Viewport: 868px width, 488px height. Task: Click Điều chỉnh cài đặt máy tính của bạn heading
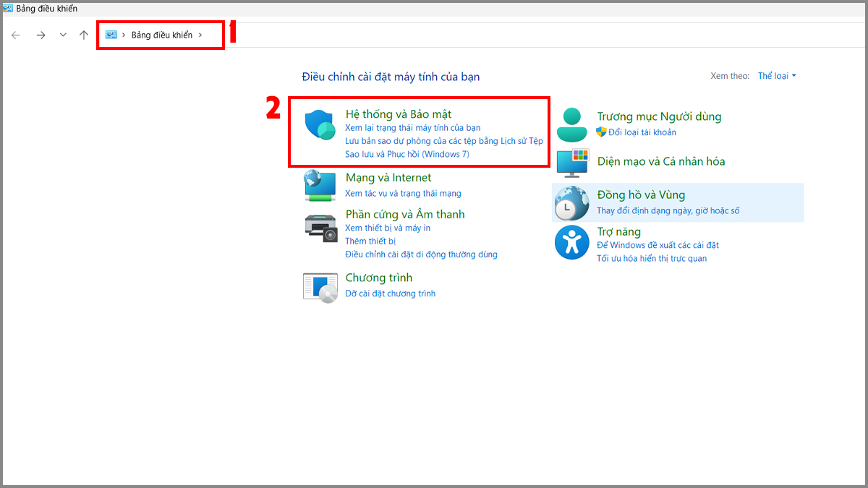tap(391, 77)
